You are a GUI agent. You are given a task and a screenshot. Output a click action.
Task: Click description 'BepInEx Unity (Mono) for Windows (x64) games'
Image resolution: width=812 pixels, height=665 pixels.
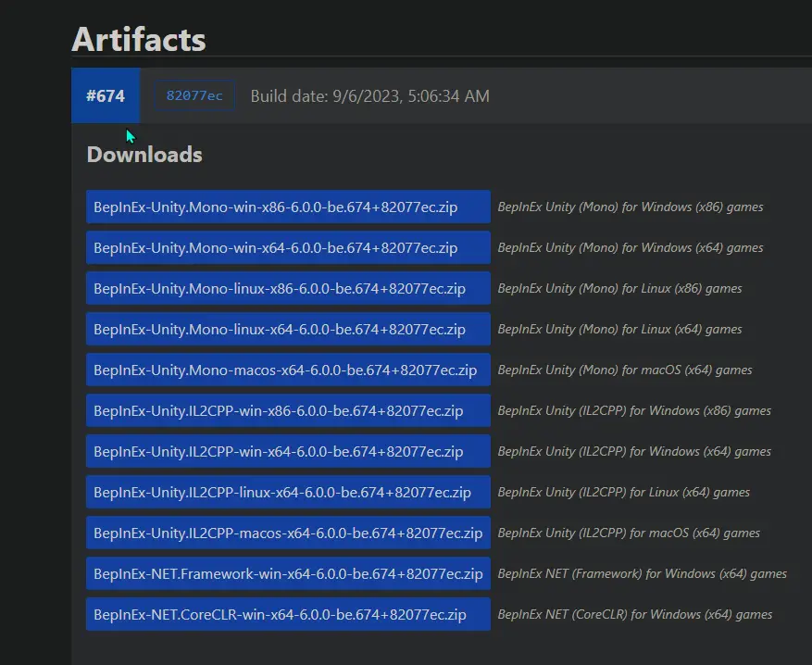tap(631, 247)
